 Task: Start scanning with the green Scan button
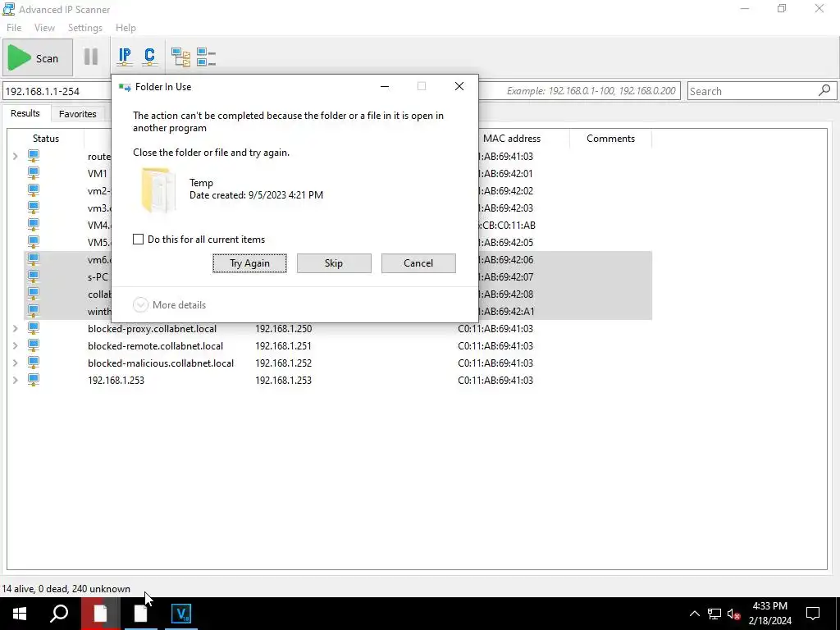(x=38, y=57)
